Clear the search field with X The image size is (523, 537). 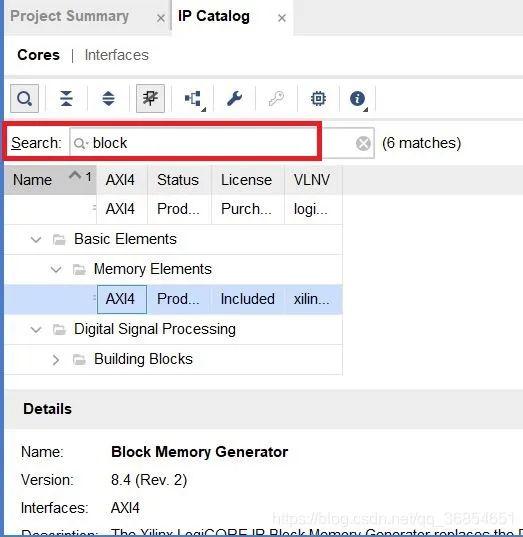[363, 143]
